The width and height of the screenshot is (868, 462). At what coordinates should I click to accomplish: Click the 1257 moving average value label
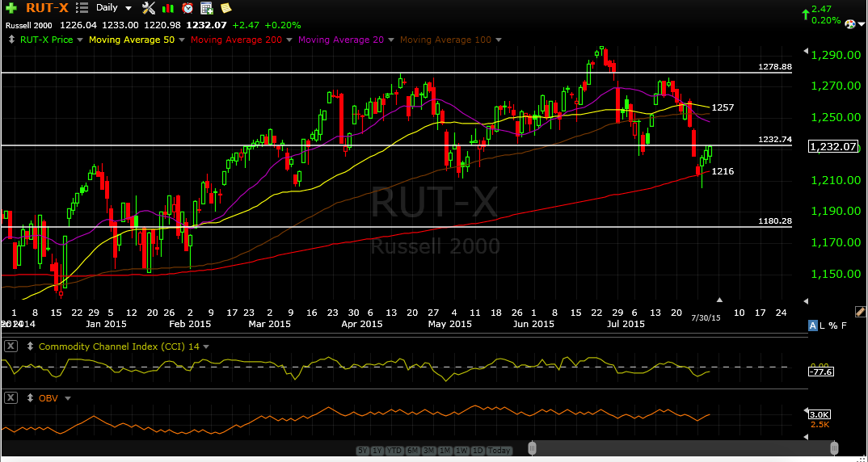723,107
